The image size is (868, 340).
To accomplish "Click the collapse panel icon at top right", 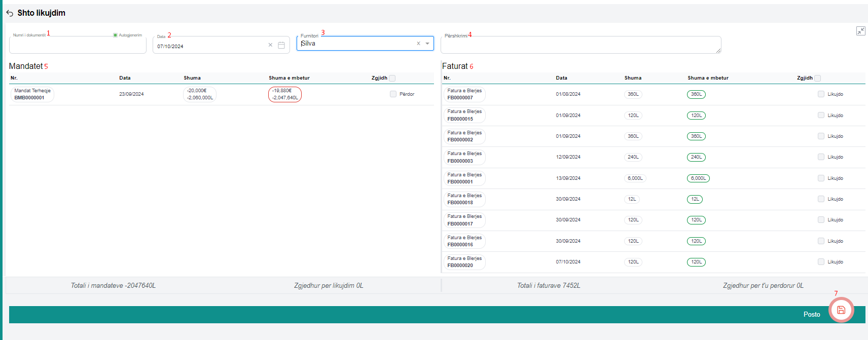I will (x=860, y=31).
